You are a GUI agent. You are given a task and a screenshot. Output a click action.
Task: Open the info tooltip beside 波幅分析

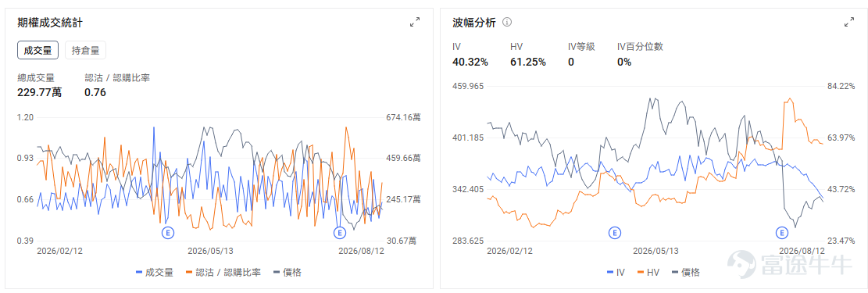(506, 23)
